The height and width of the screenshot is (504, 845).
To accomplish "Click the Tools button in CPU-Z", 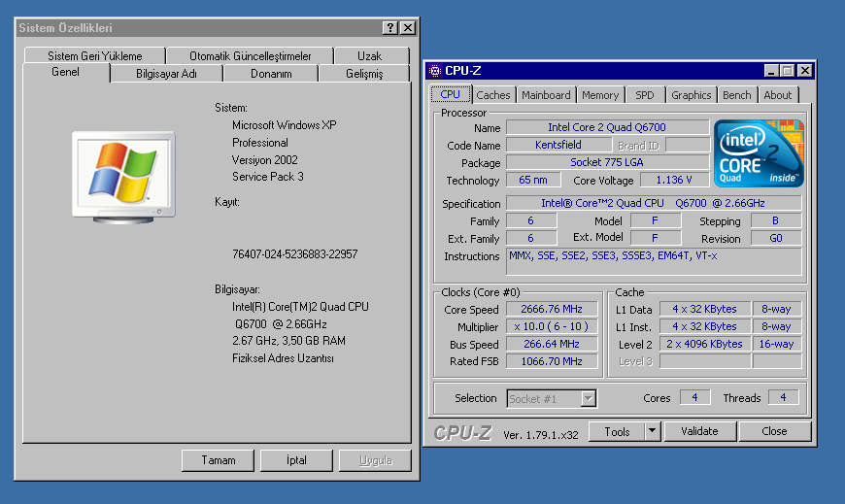I will [617, 431].
